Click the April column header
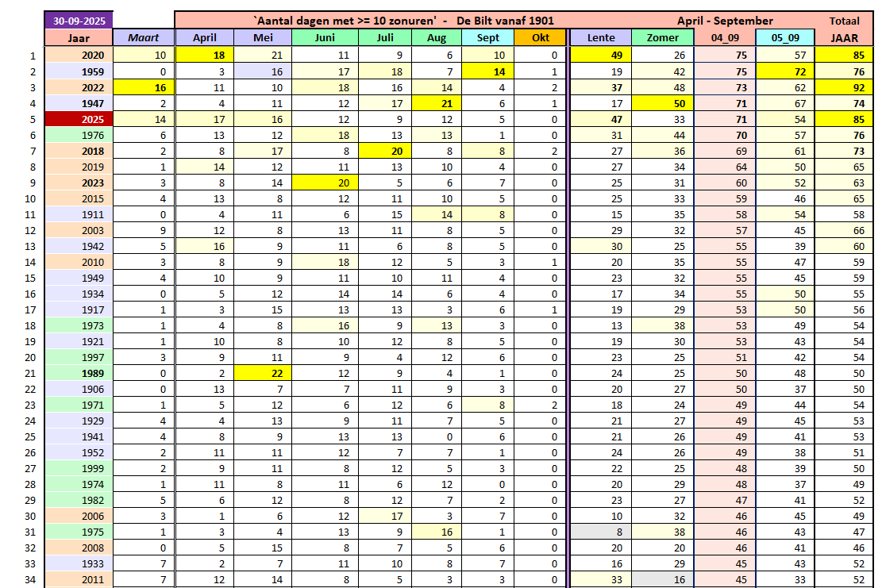Image resolution: width=882 pixels, height=588 pixels. pos(204,37)
